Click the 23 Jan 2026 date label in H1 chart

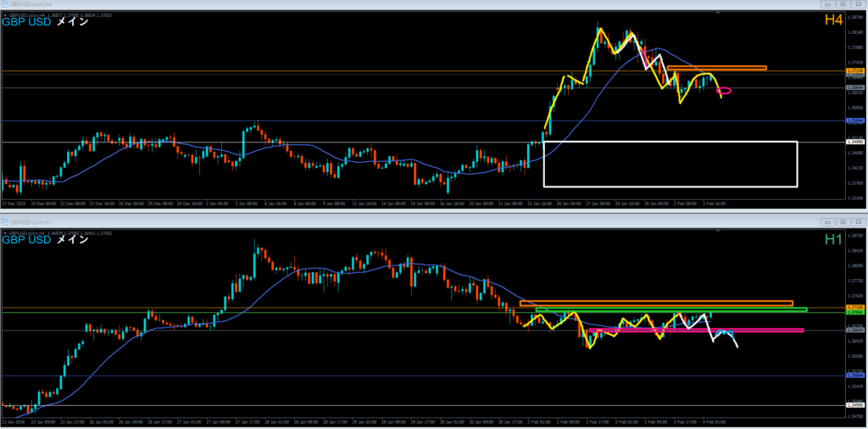click(12, 421)
